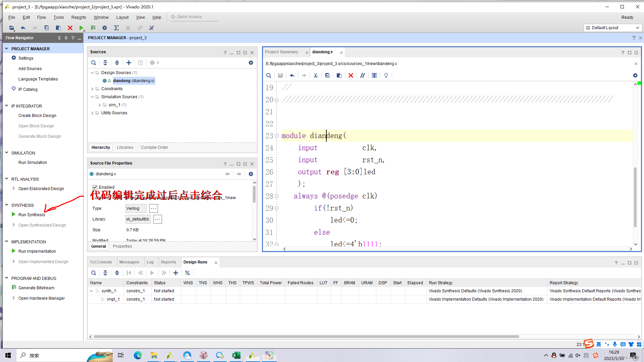Click the Sigma report icon in main toolbar

pyautogui.click(x=116, y=28)
